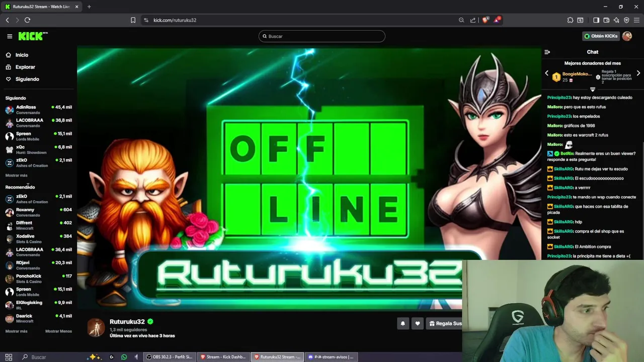Open Diffrent channel in Recomendado list
This screenshot has width=644, height=362.
(x=38, y=225)
